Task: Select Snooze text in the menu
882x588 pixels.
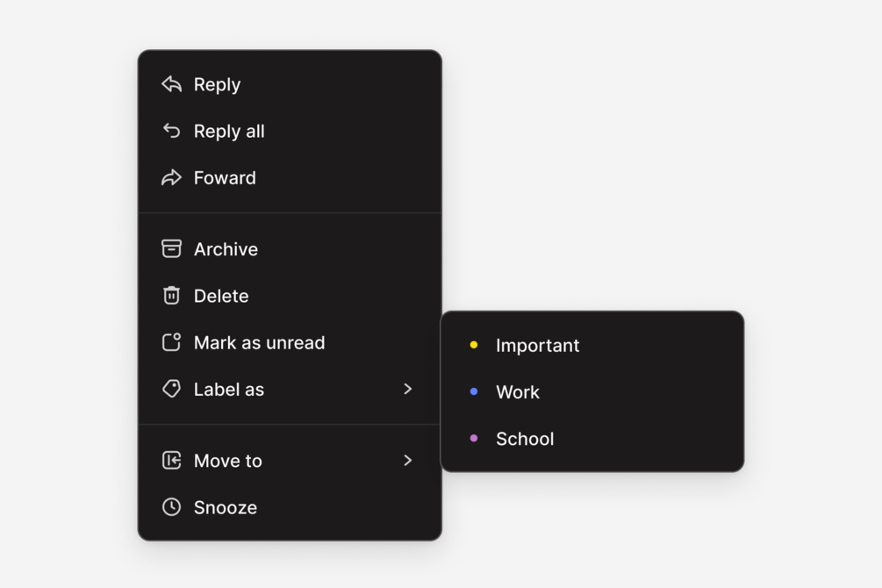Action: pos(226,507)
